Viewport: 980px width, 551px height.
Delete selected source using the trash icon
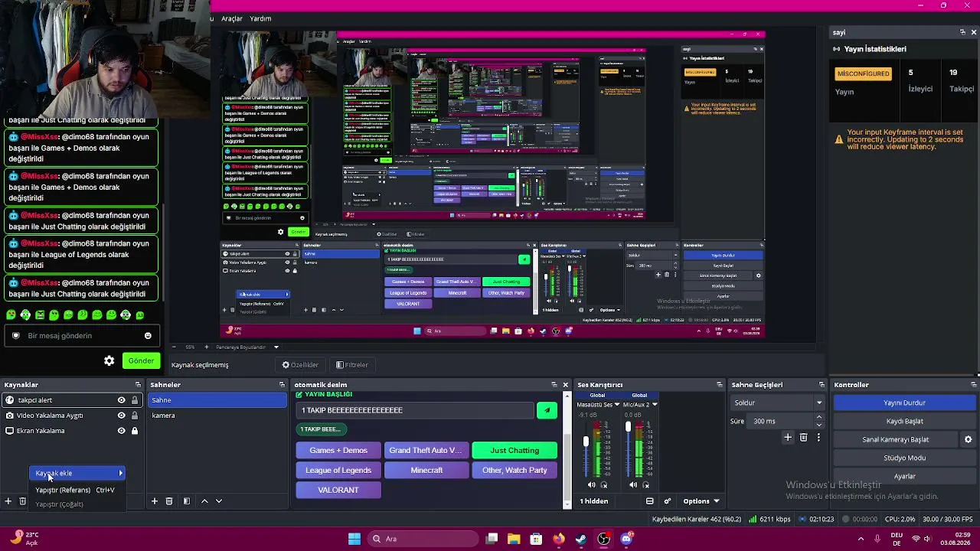click(23, 501)
